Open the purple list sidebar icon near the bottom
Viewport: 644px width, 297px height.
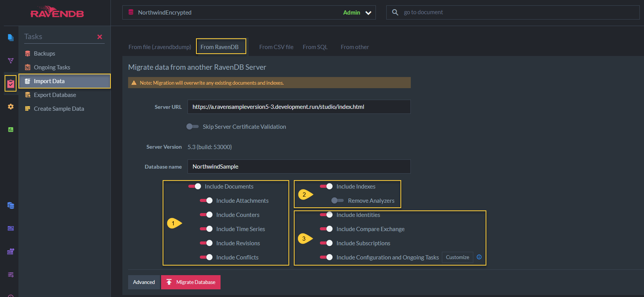11,274
